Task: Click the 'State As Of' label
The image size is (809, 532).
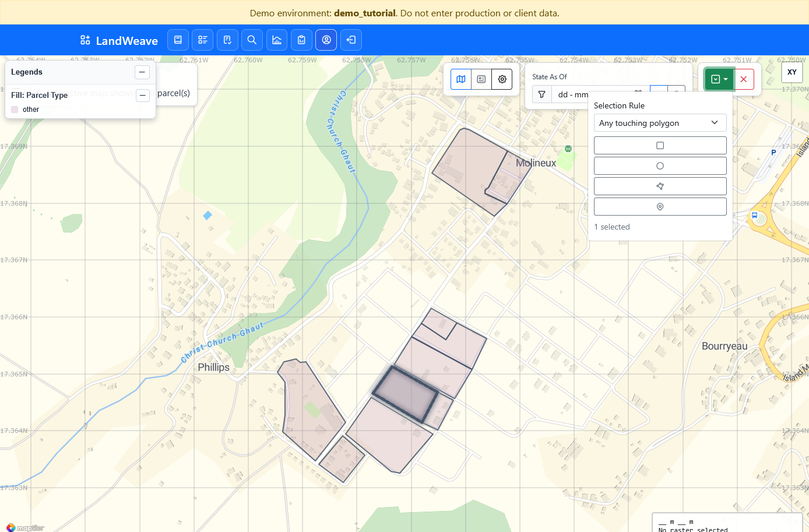Action: (x=550, y=77)
